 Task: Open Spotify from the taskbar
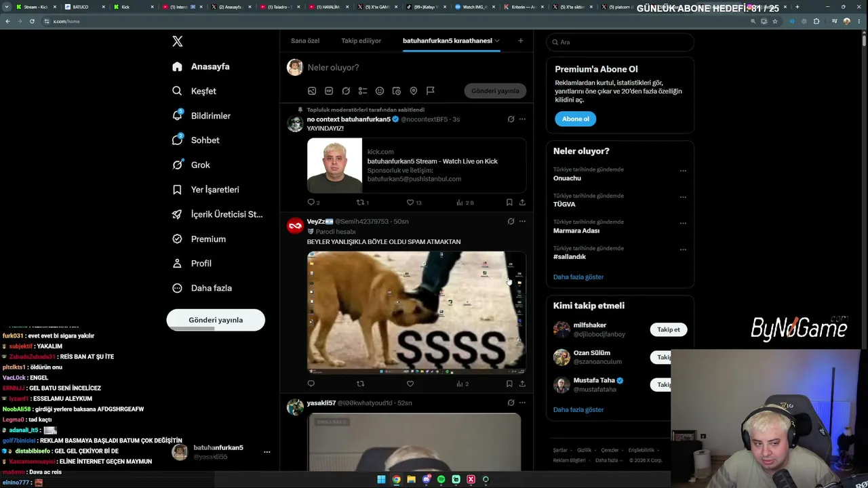tap(441, 480)
